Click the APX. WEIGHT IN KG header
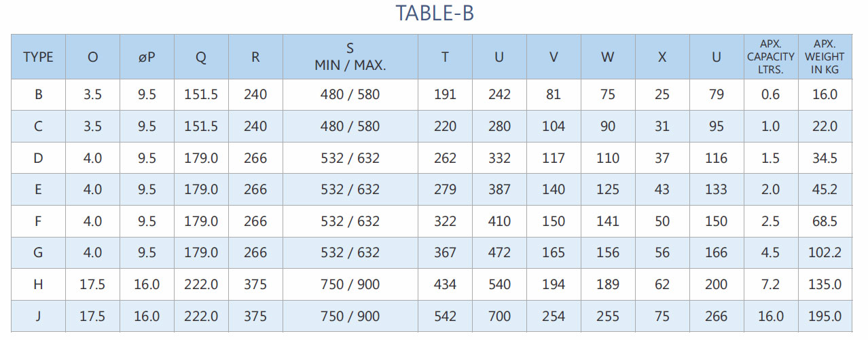The height and width of the screenshot is (340, 868). (x=825, y=57)
